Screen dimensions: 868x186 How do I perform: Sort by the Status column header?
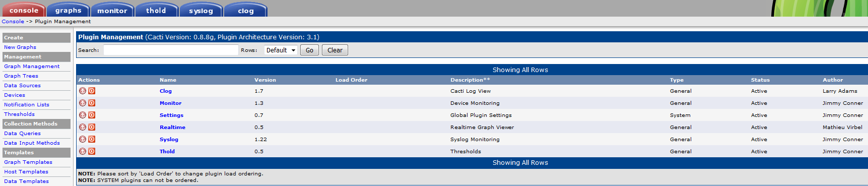click(x=760, y=80)
